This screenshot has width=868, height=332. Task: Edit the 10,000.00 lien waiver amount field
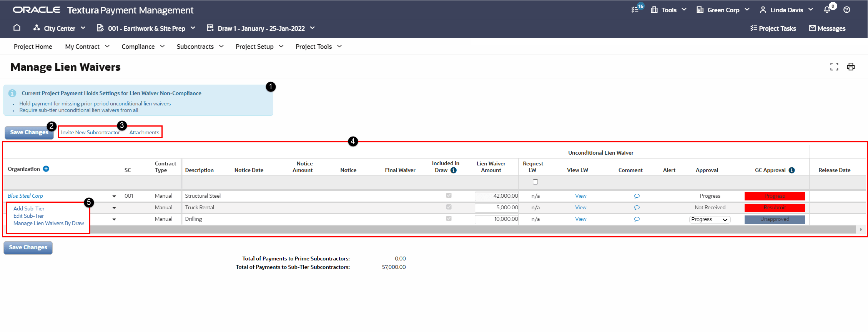click(497, 219)
